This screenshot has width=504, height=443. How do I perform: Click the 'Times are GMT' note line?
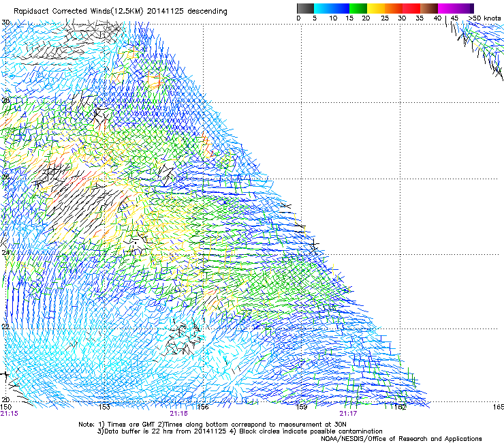[x=212, y=425]
